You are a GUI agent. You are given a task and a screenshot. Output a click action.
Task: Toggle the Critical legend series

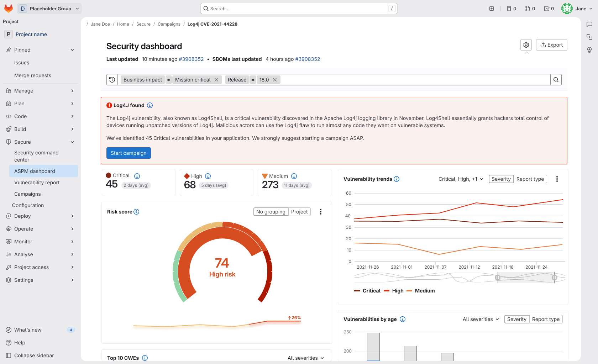pos(367,291)
